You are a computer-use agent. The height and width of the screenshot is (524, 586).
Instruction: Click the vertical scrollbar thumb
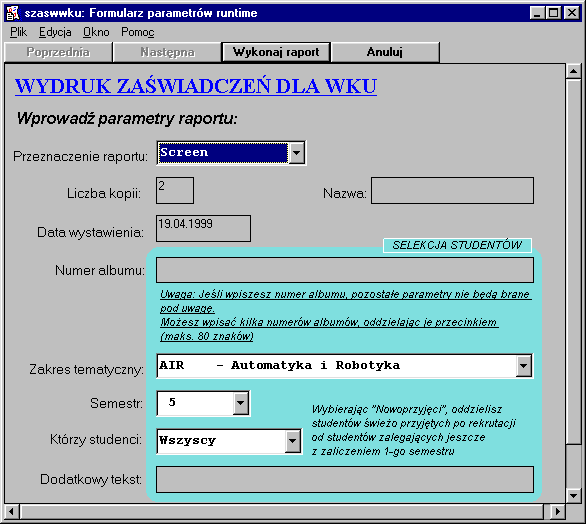(x=573, y=262)
